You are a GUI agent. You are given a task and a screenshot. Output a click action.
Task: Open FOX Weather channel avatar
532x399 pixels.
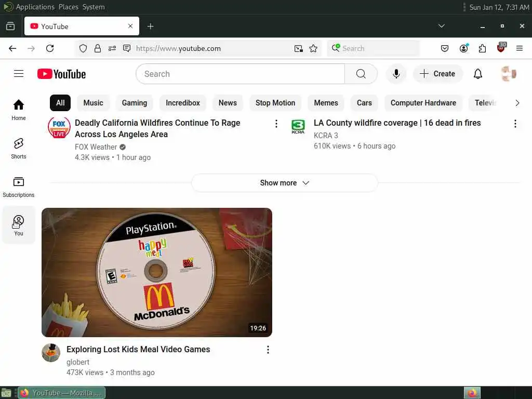pyautogui.click(x=59, y=128)
